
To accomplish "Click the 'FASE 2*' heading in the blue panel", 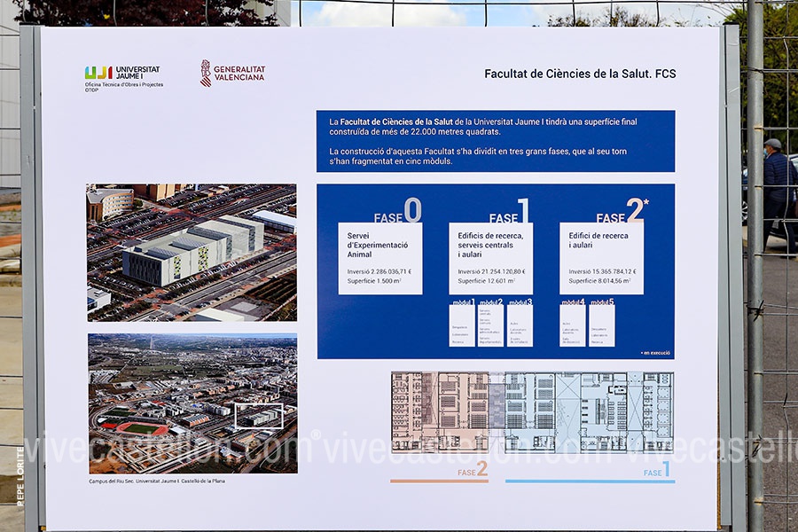I will click(622, 211).
